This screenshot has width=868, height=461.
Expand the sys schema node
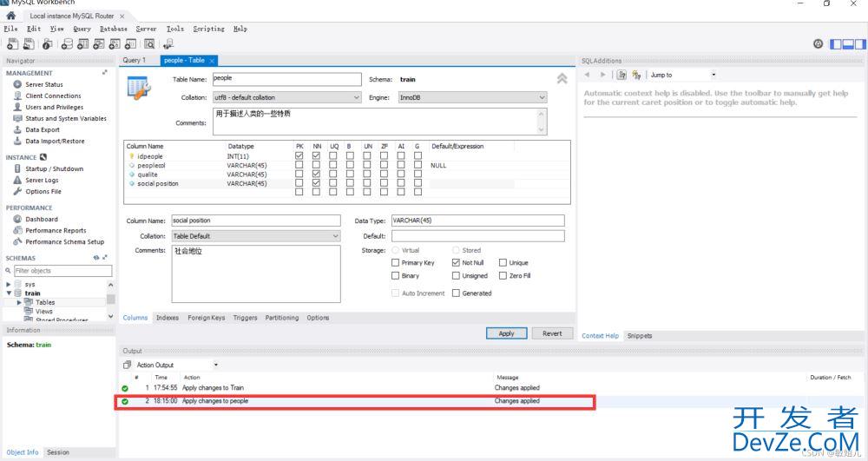click(9, 285)
